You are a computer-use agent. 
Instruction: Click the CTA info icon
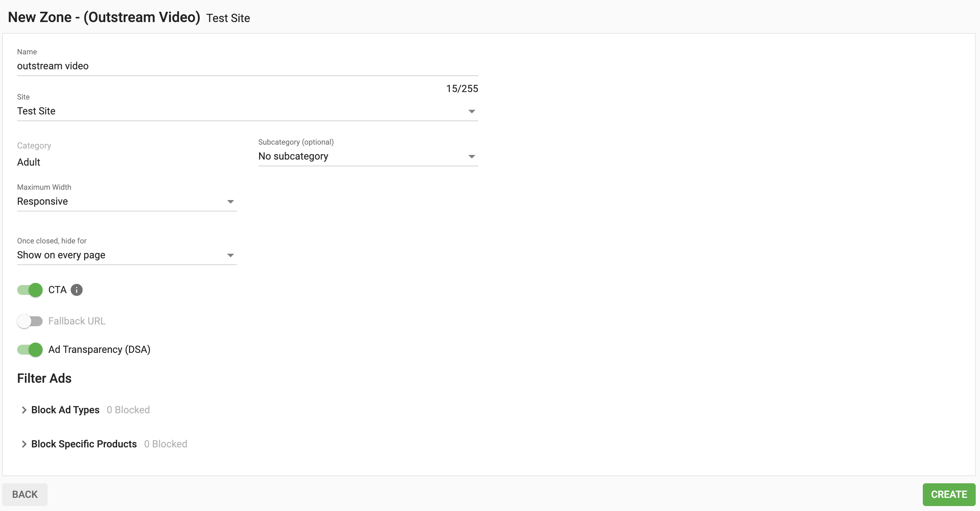pyautogui.click(x=76, y=290)
